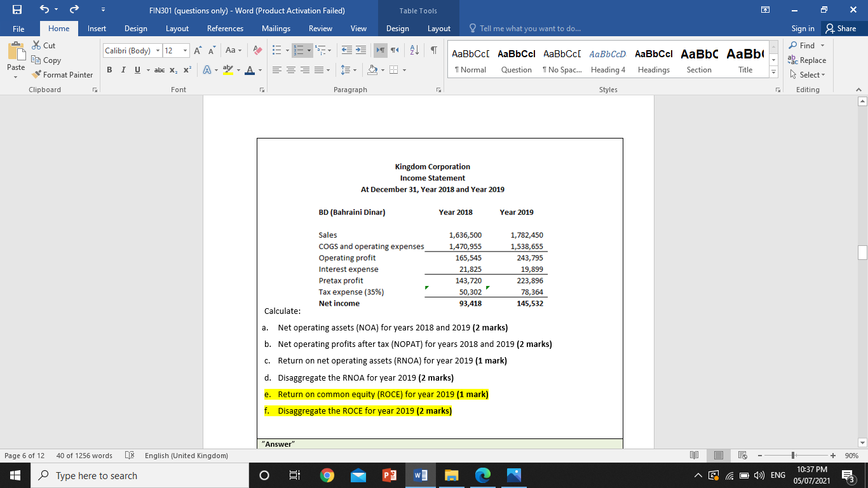Open the borders dropdown arrow
Screen dimensions: 868x488
tap(404, 69)
